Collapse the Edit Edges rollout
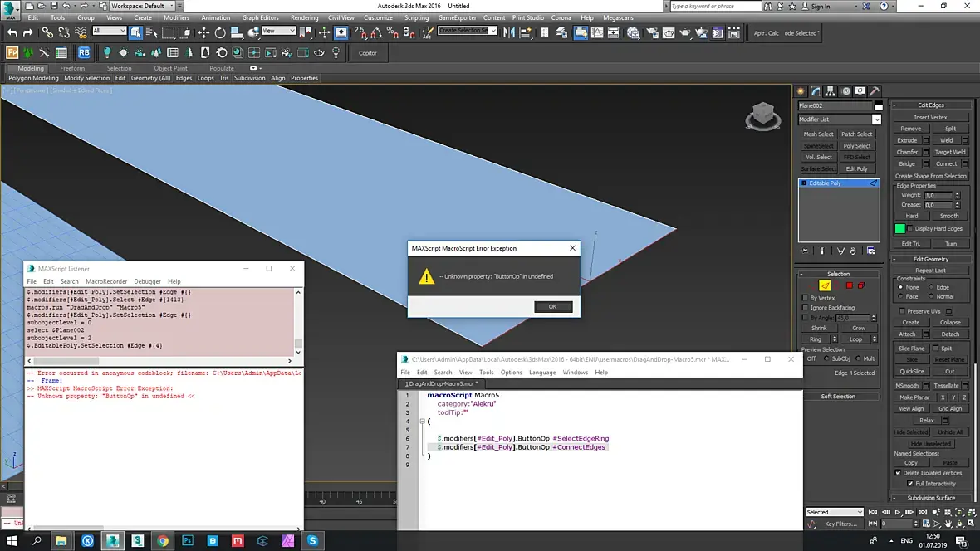This screenshot has height=551, width=980. coord(930,105)
